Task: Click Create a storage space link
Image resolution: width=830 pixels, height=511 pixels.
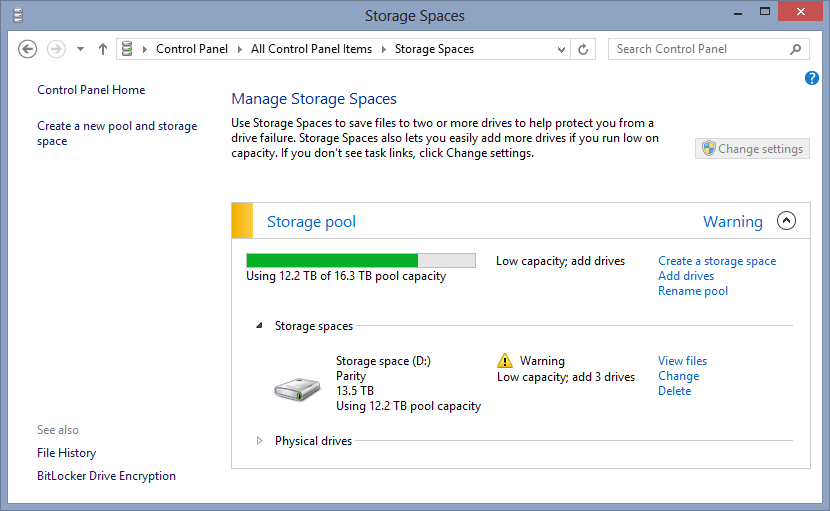Action: click(x=717, y=261)
